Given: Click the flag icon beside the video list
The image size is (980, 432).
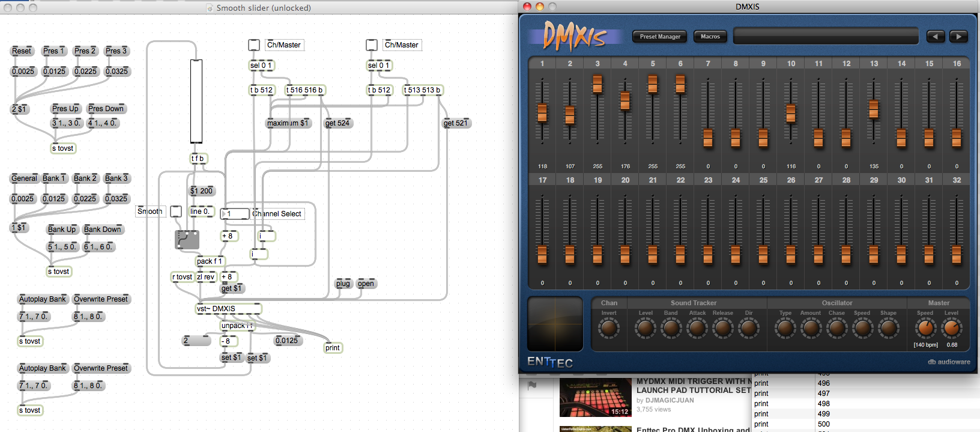Looking at the screenshot, I should 532,385.
